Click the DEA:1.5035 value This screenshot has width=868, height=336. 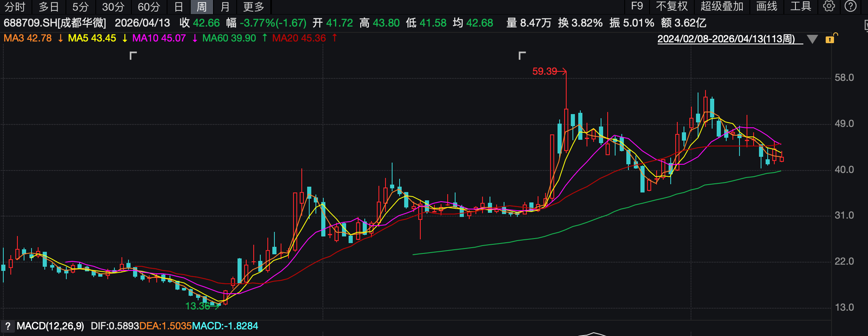pos(165,326)
